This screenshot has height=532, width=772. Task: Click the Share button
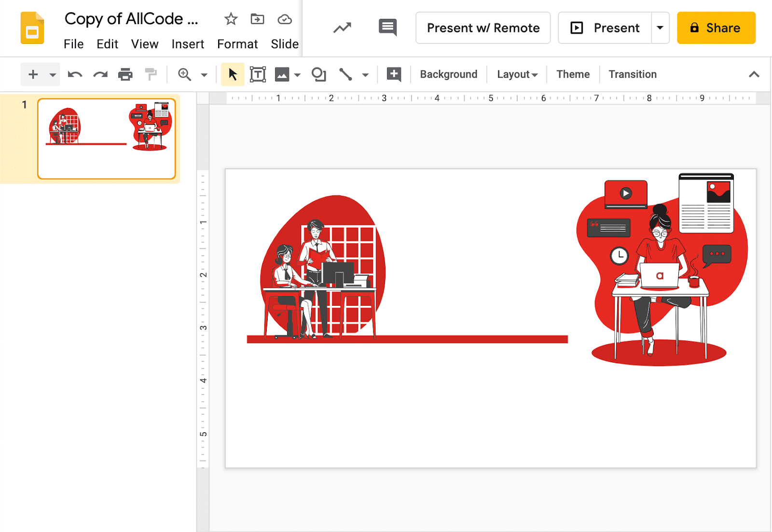[716, 27]
